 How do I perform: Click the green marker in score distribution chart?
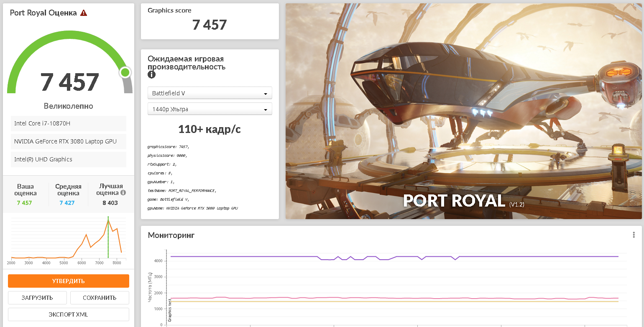(108, 238)
